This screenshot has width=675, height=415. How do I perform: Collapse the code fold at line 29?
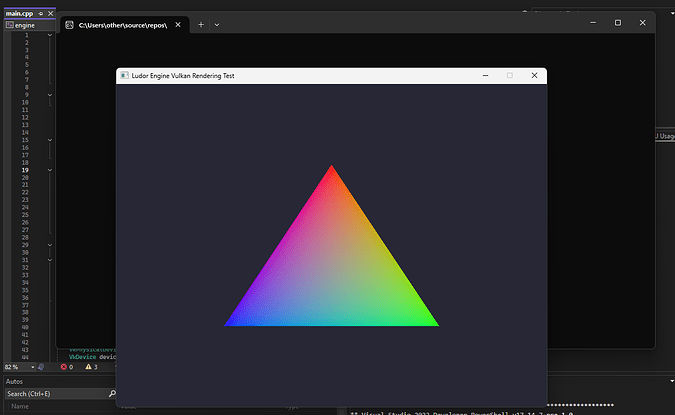[x=50, y=245]
